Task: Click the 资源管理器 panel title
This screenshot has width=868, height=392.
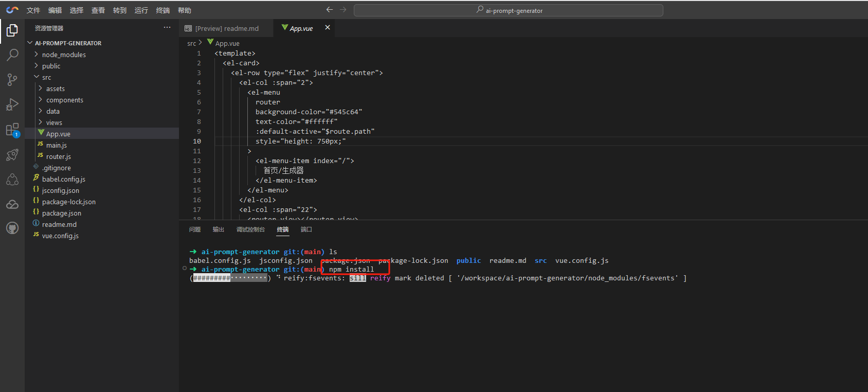Action: click(49, 28)
